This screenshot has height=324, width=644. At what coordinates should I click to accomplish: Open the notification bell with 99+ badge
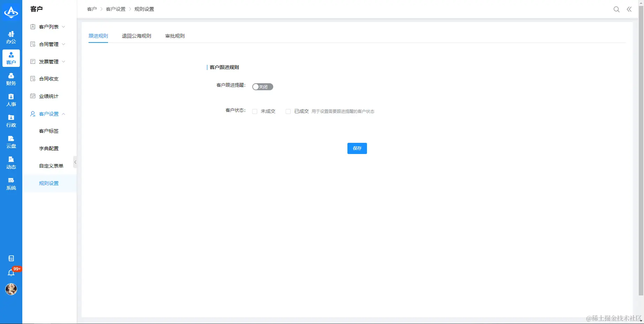point(11,272)
